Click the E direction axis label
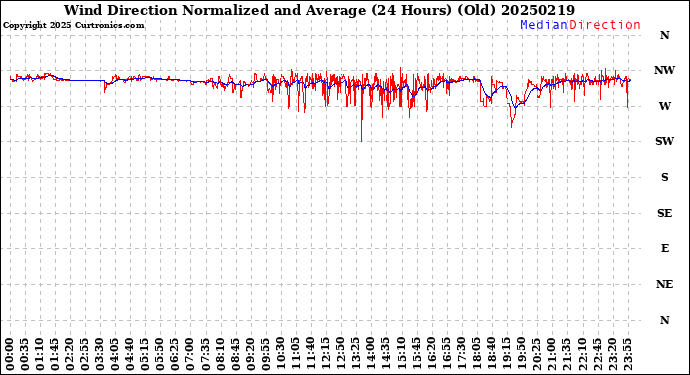The image size is (690, 375). (664, 248)
